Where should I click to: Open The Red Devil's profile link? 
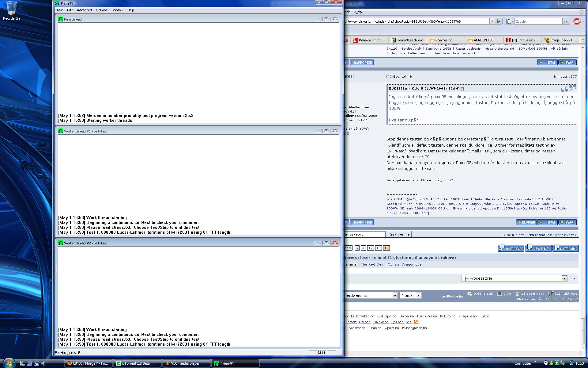pyautogui.click(x=373, y=264)
